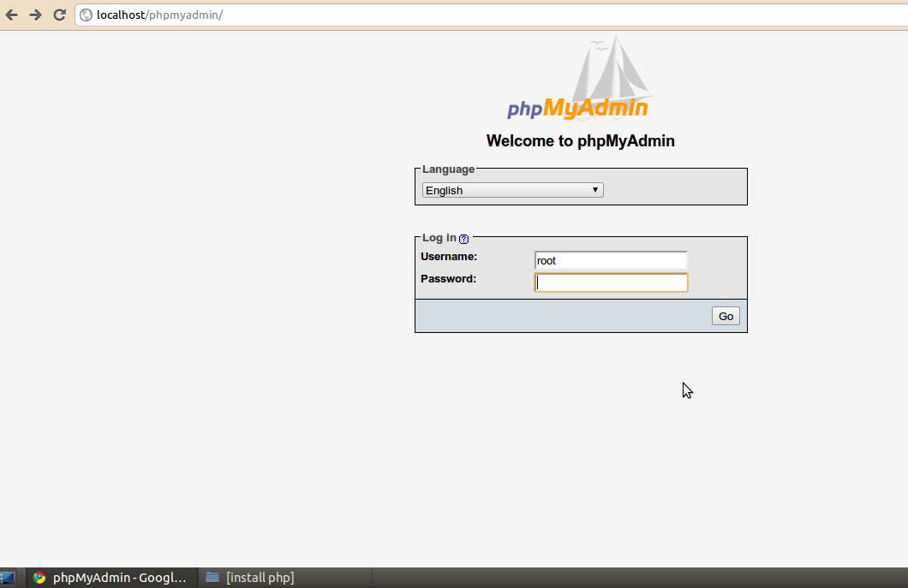Click the Welcome to phpMyAdmin heading
This screenshot has height=588, width=908.
(580, 141)
